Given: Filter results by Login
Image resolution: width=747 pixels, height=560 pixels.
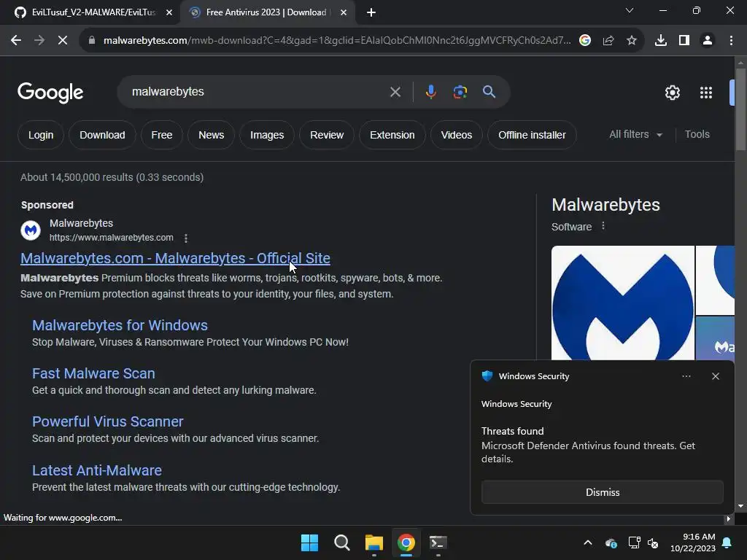Looking at the screenshot, I should [x=41, y=135].
